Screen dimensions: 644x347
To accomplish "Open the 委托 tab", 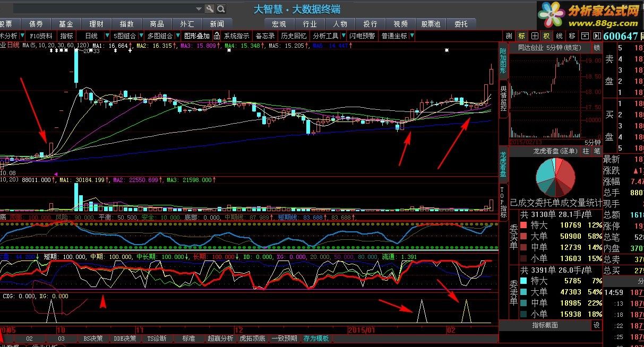I will (x=461, y=24).
